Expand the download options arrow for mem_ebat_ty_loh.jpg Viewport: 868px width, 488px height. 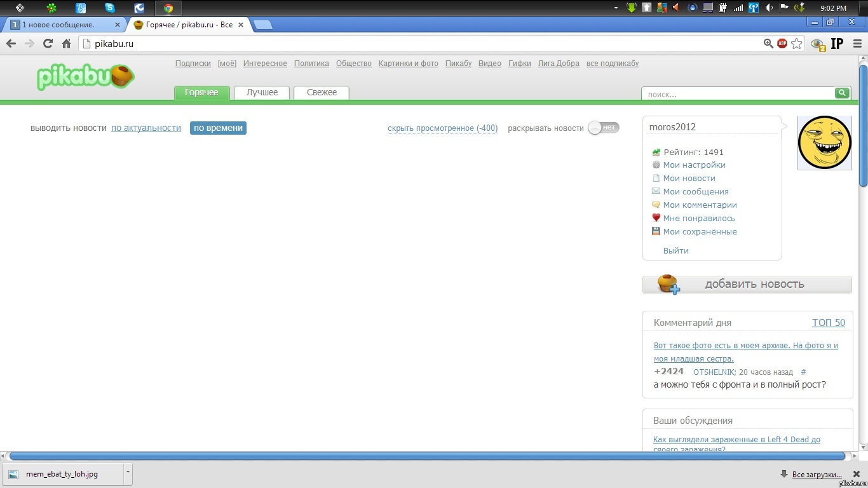point(128,472)
